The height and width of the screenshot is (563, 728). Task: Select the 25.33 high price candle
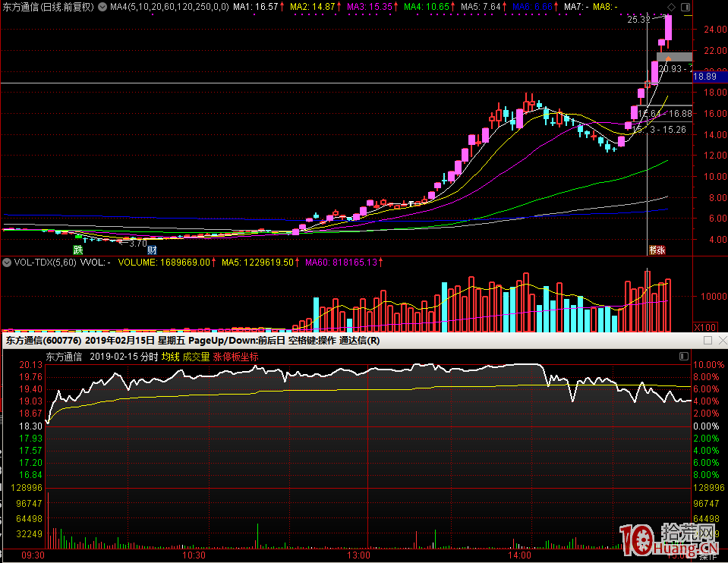click(669, 28)
